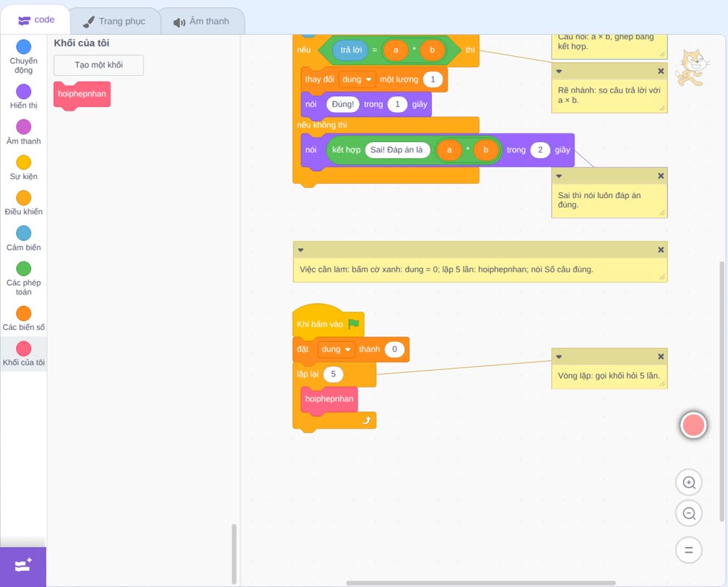Reset workspace zoom to default
Image resolution: width=728 pixels, height=587 pixels.
(x=689, y=550)
